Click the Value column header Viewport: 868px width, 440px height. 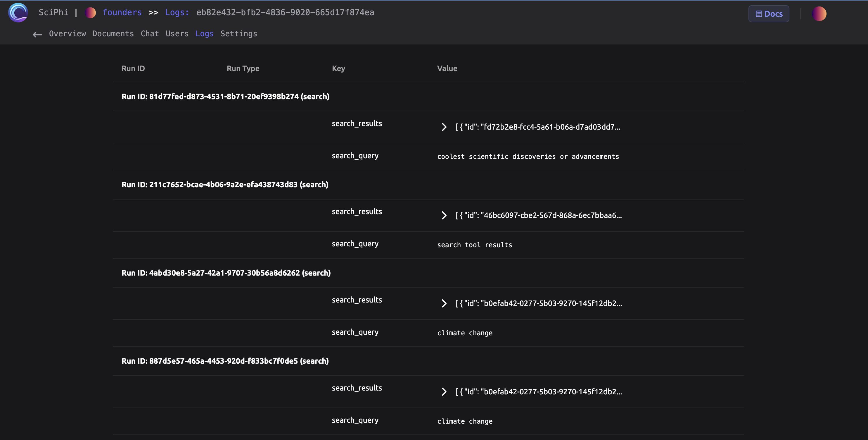click(x=447, y=68)
